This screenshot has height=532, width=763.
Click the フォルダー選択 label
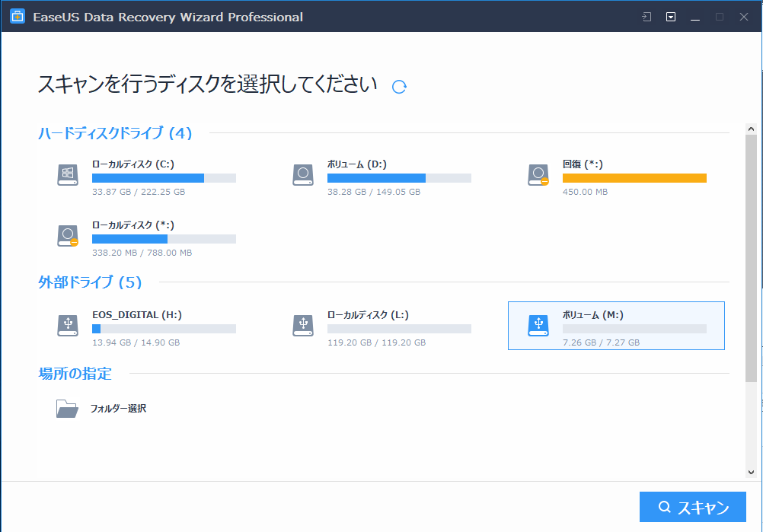pyautogui.click(x=118, y=409)
